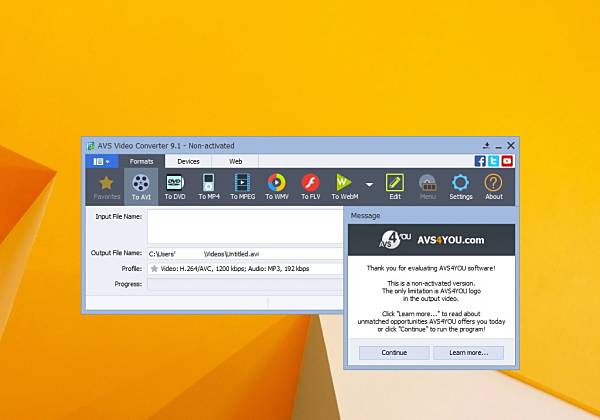Pick the To WMV format
This screenshot has width=600, height=420.
(x=277, y=187)
